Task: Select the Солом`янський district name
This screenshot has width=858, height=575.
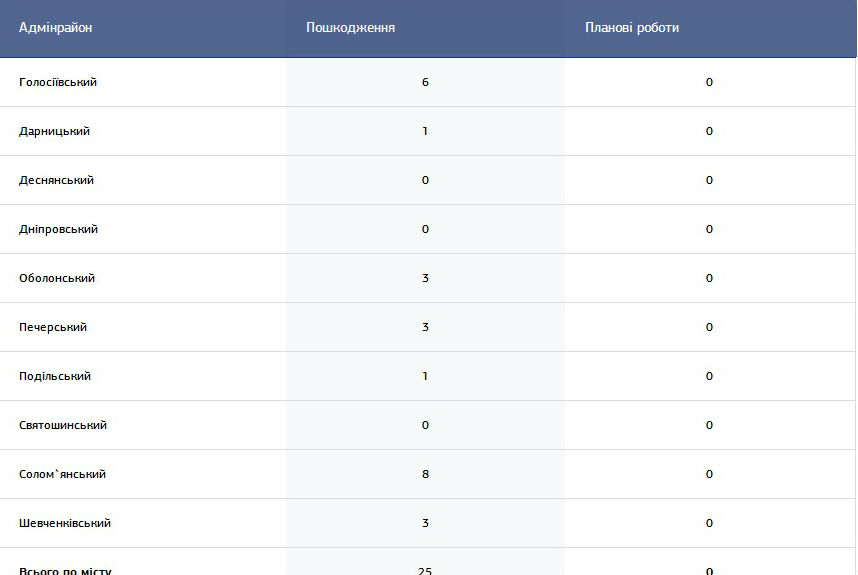Action: [x=62, y=474]
